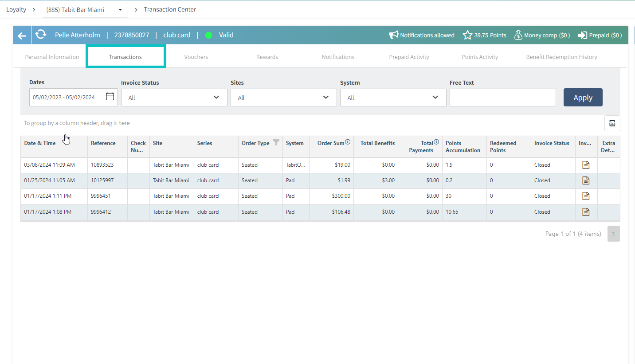
Task: Open the System filter dropdown
Action: pyautogui.click(x=393, y=98)
